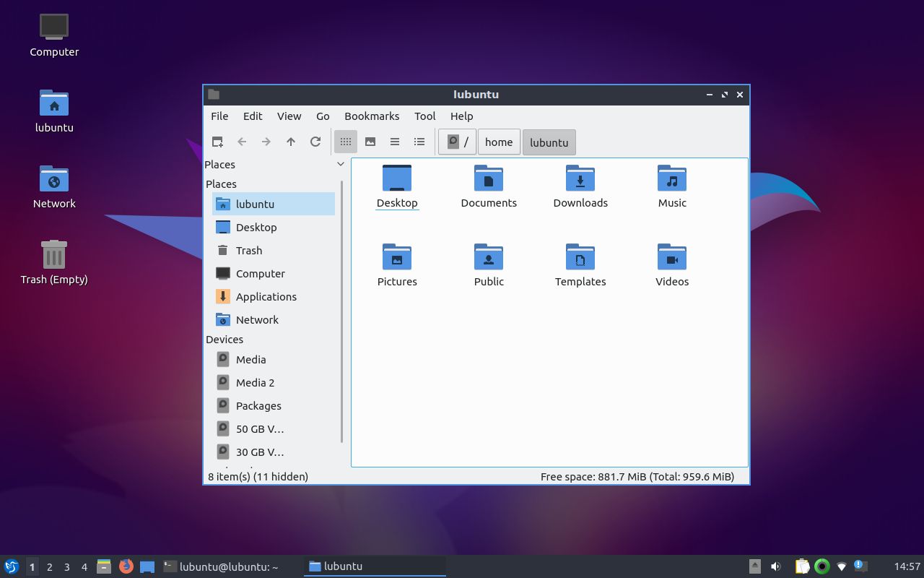Switch to compact view mode
The image size is (924, 578).
pos(395,142)
